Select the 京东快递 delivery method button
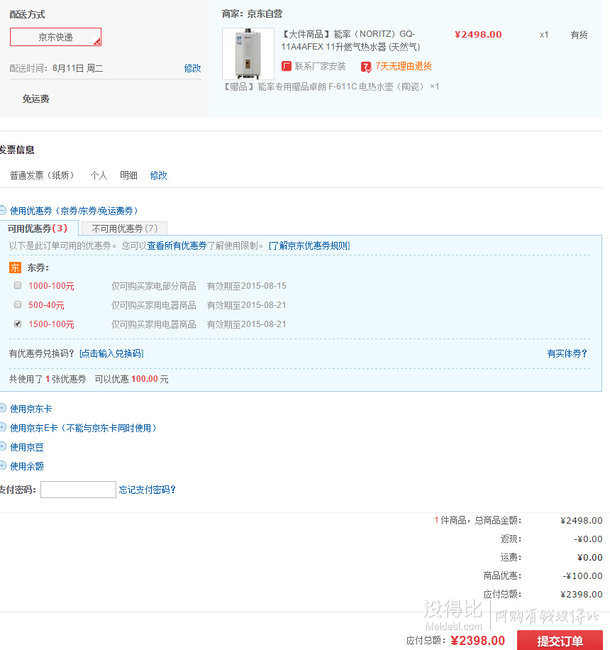Screen dimensions: 610x650 point(56,37)
